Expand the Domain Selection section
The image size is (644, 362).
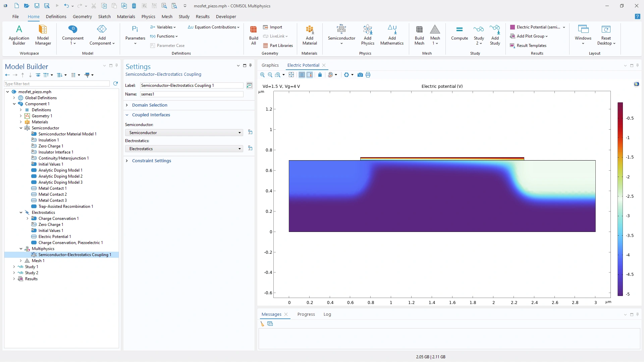click(150, 105)
